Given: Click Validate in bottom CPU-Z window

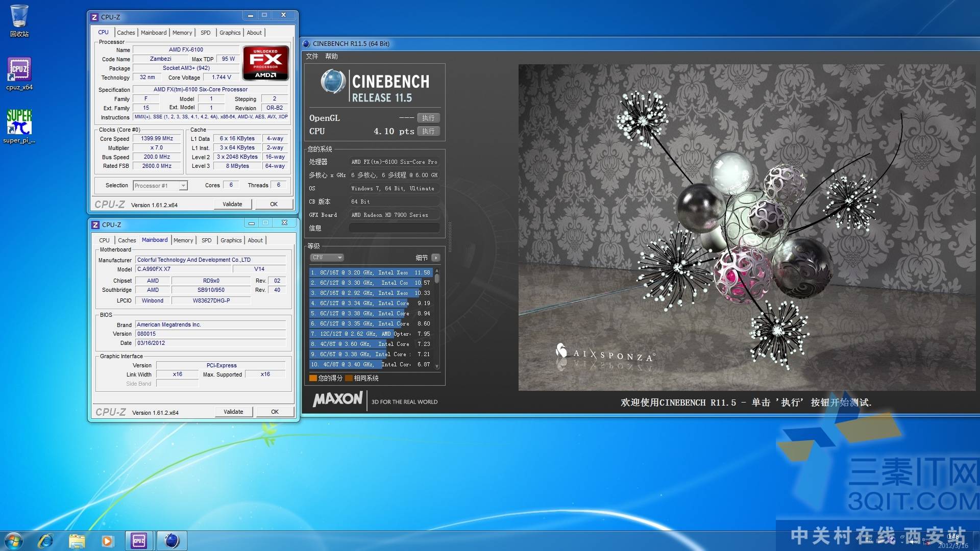Looking at the screenshot, I should click(x=233, y=412).
